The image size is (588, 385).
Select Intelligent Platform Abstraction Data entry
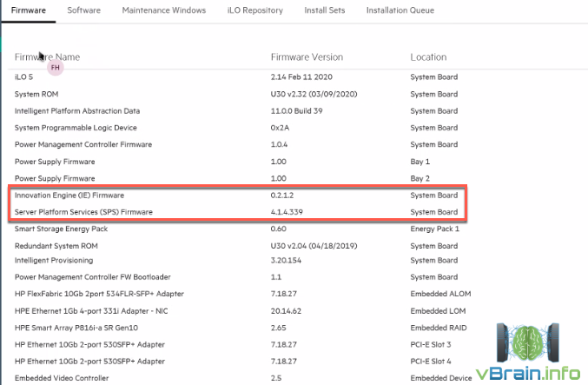click(77, 111)
